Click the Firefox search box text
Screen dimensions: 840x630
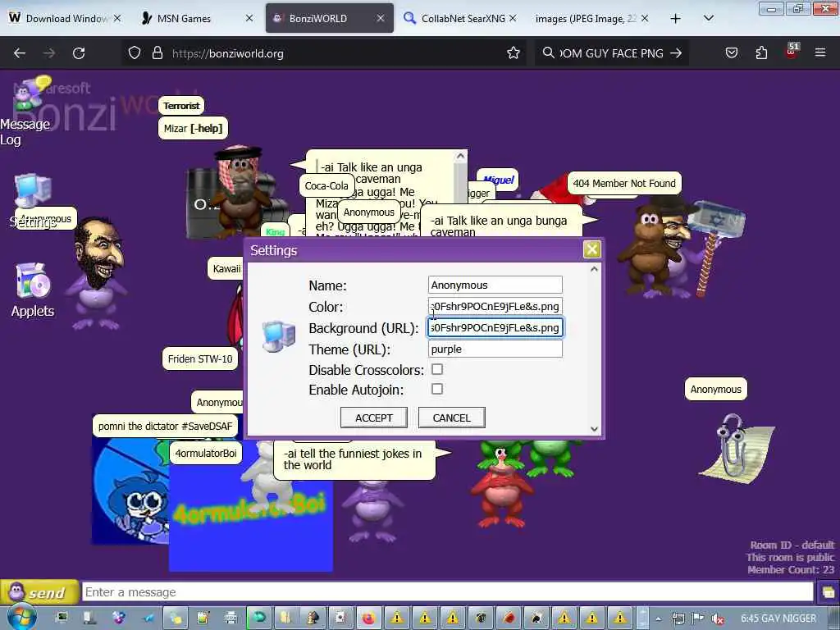coord(612,53)
